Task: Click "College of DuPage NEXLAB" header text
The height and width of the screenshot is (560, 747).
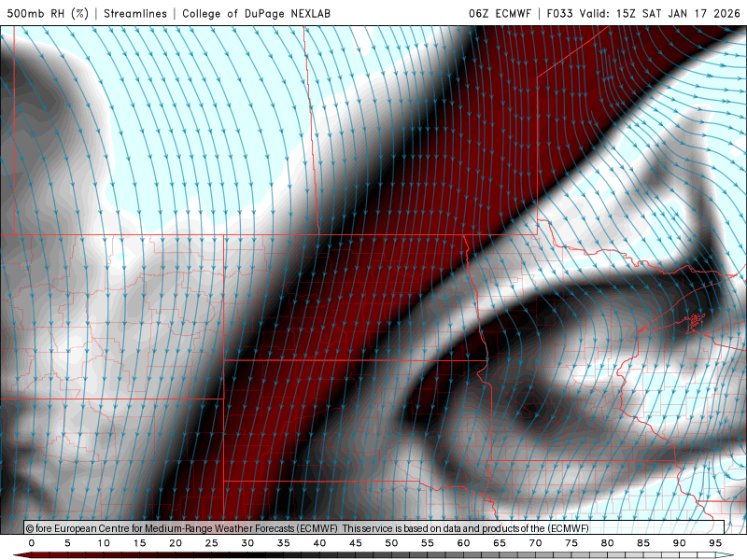Action: (x=256, y=13)
